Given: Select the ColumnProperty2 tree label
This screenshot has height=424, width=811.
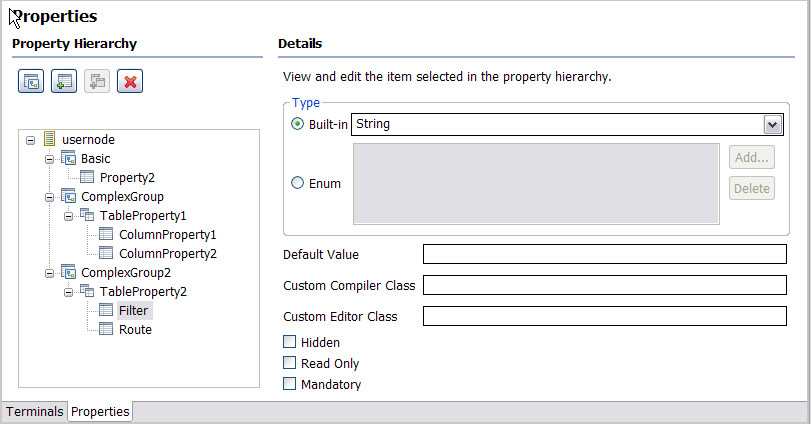Looking at the screenshot, I should 168,254.
